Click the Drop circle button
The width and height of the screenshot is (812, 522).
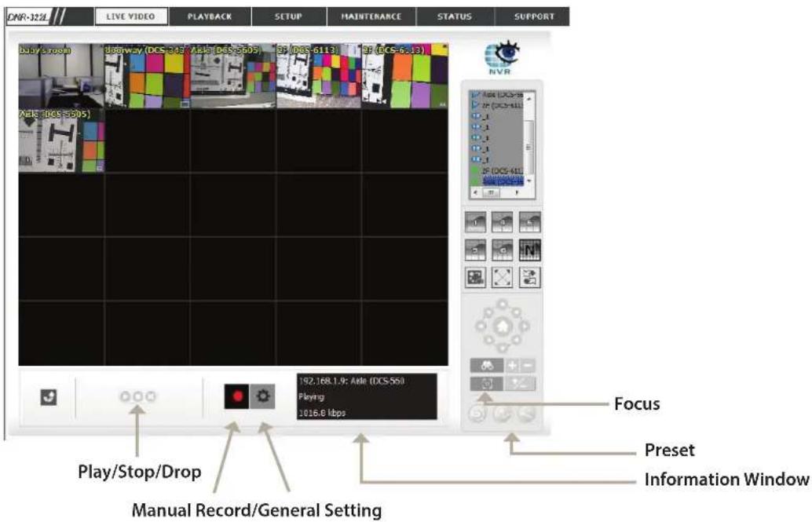(151, 396)
